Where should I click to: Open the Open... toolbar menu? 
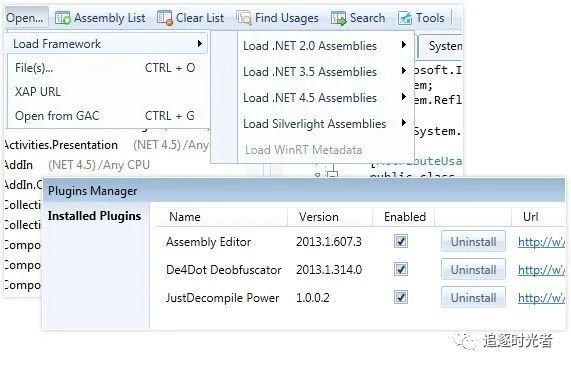point(25,18)
